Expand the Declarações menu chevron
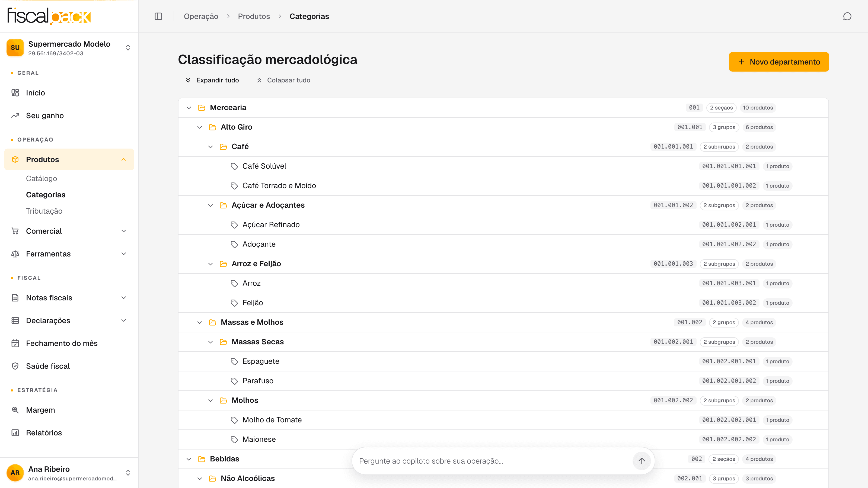Screen dimensions: 868x488 pyautogui.click(x=124, y=320)
